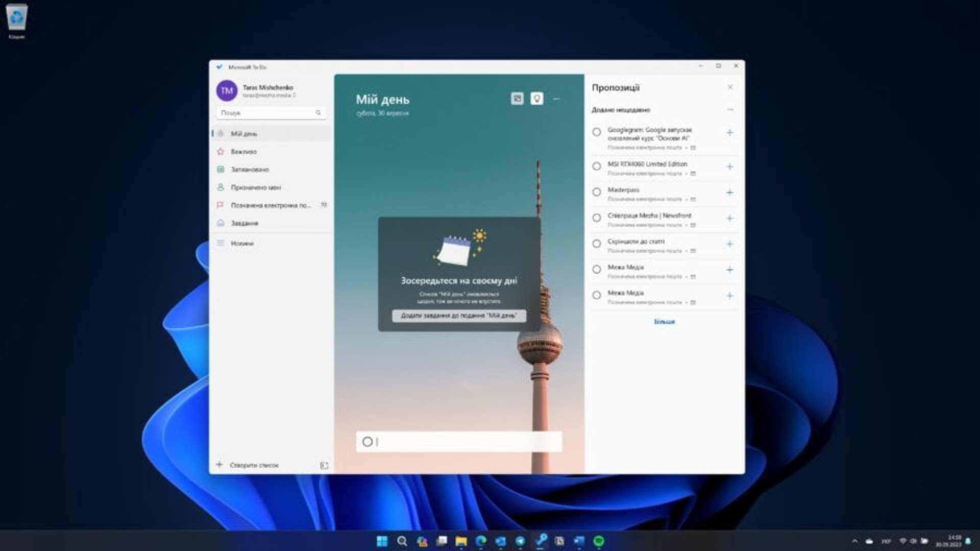Open the Завдання list in the sidebar
The height and width of the screenshot is (551, 980).
[x=272, y=223]
